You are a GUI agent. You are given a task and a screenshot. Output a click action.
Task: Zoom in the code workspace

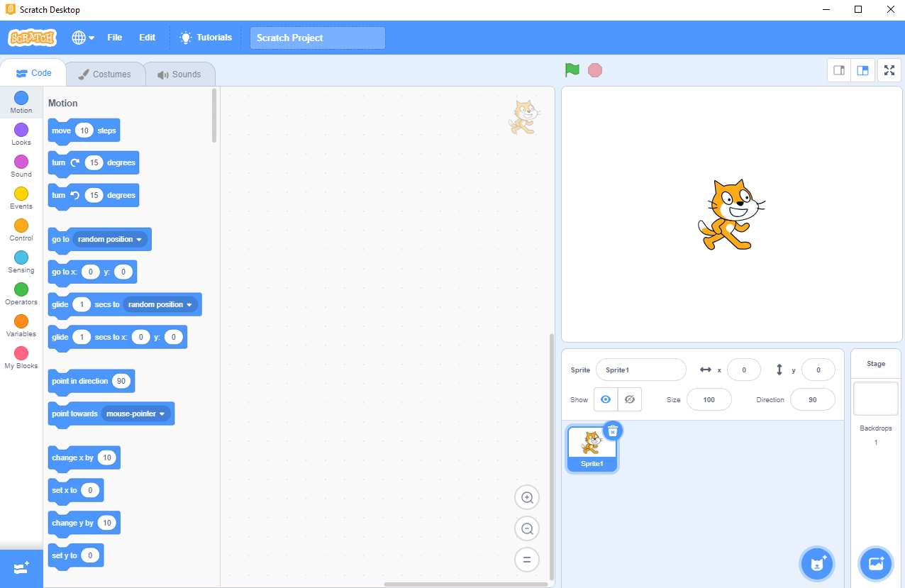coord(527,498)
